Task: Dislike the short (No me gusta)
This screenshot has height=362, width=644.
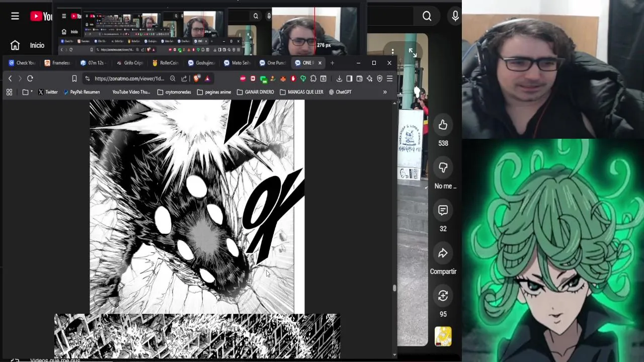Action: [443, 167]
